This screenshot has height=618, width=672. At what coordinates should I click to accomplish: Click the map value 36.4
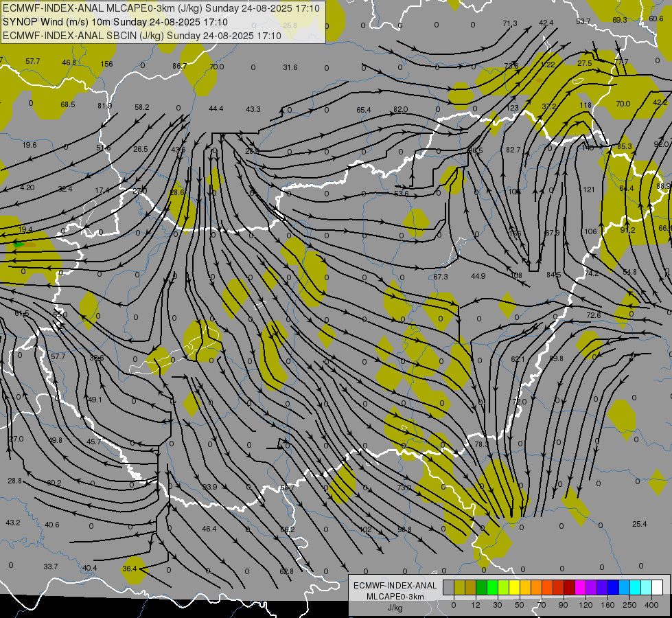pos(130,569)
